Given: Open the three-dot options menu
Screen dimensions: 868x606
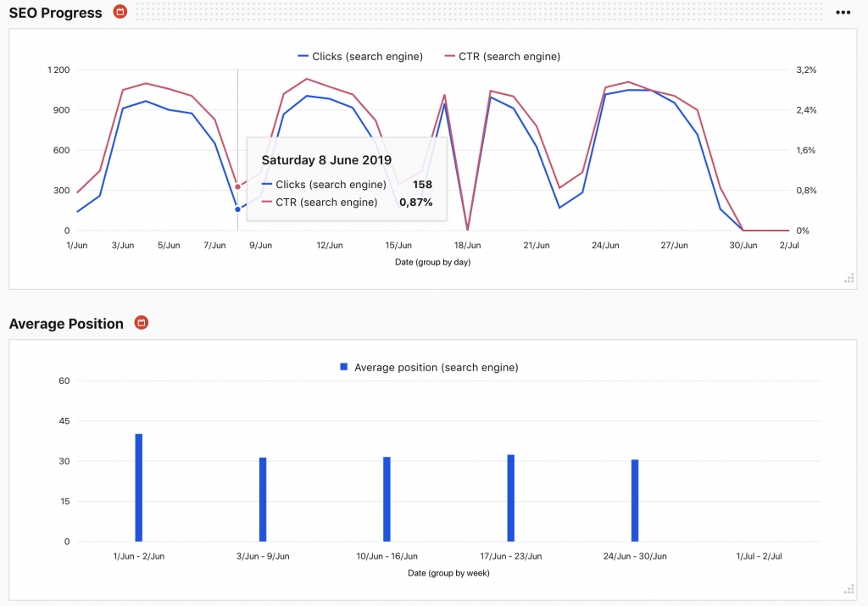Looking at the screenshot, I should pyautogui.click(x=843, y=13).
